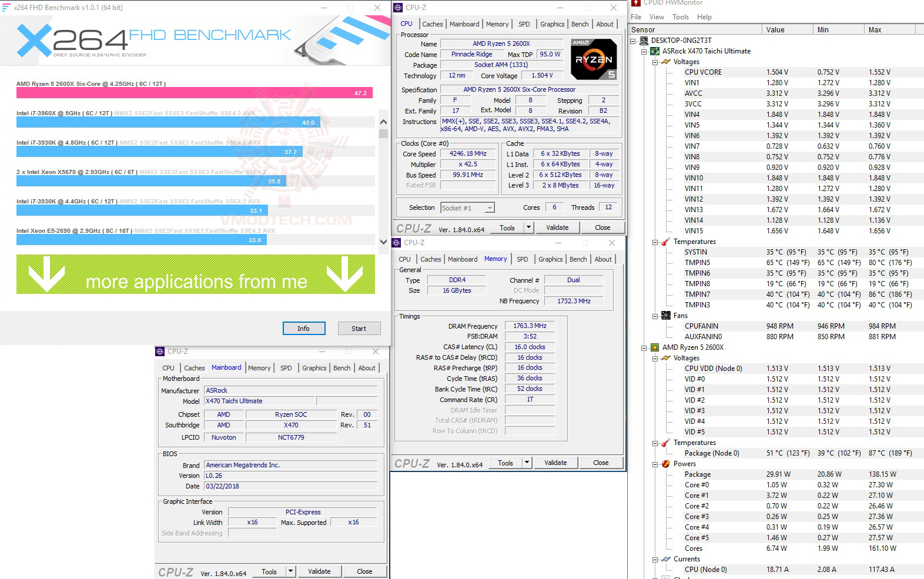Screen dimensions: 924x579
Task: Open the Socket #1 selection dropdown
Action: 490,207
